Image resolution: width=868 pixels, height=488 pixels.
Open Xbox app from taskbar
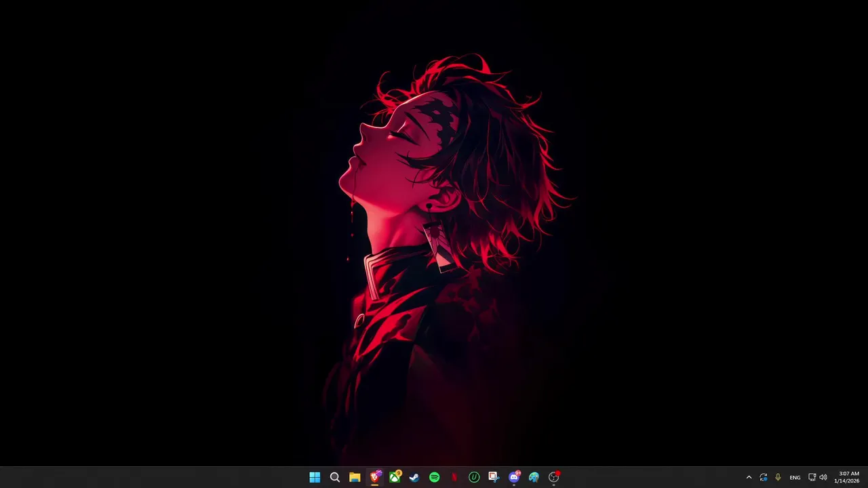(x=395, y=477)
